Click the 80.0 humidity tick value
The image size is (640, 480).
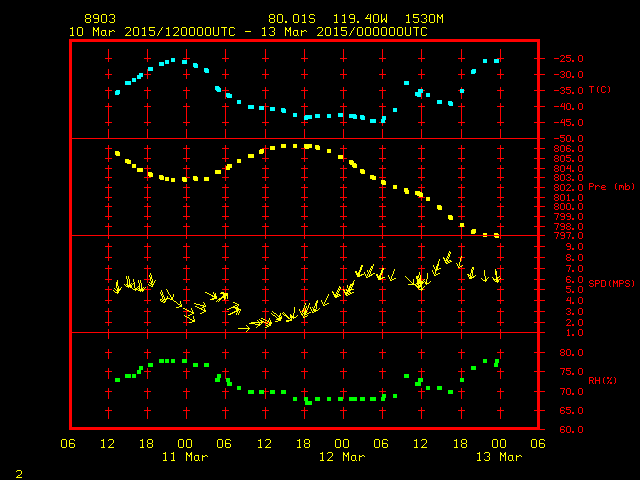[571, 353]
